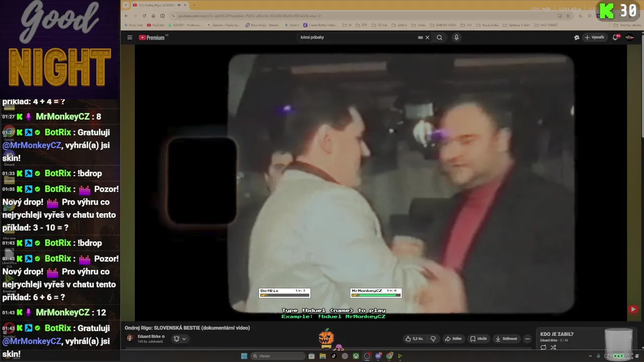
Task: Open more actions three-dot menu
Action: click(527, 339)
